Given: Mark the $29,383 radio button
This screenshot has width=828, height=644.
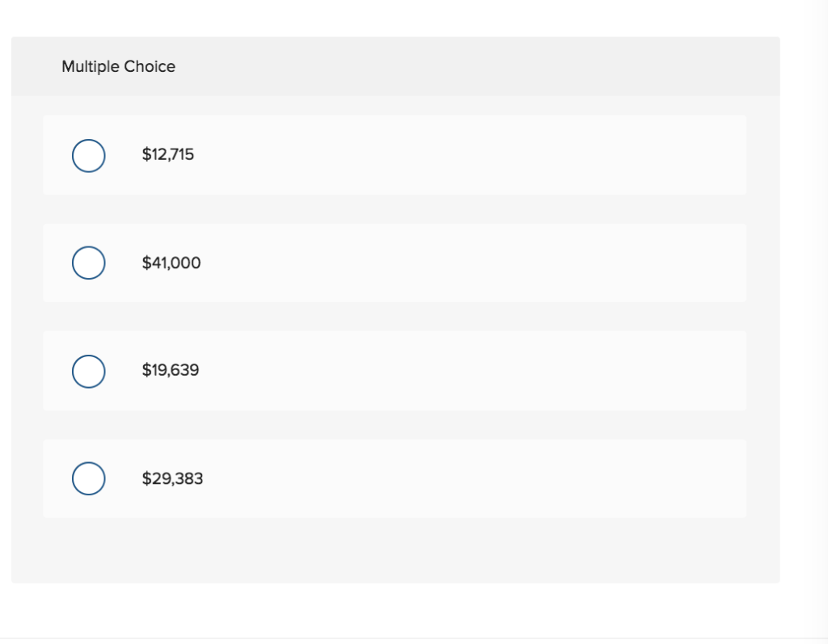Looking at the screenshot, I should (x=88, y=478).
